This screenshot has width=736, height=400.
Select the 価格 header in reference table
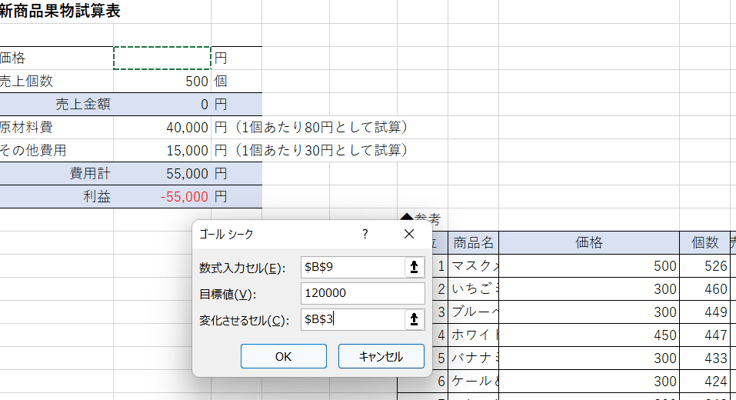(589, 242)
